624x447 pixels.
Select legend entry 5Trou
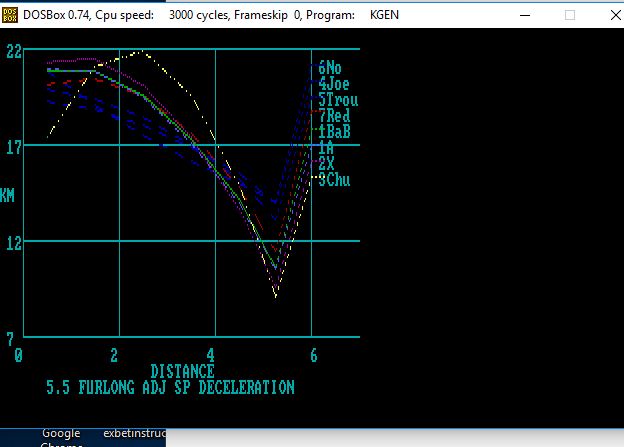click(338, 100)
